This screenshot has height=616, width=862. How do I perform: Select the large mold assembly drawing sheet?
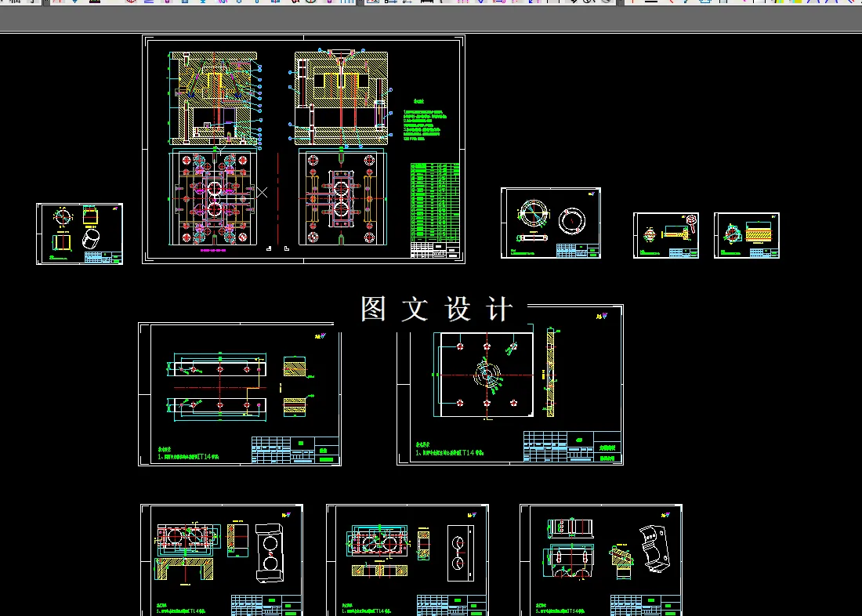303,149
